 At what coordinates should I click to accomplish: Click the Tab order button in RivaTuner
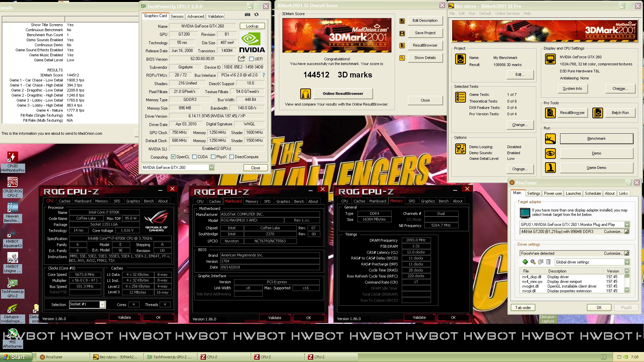coord(523,308)
